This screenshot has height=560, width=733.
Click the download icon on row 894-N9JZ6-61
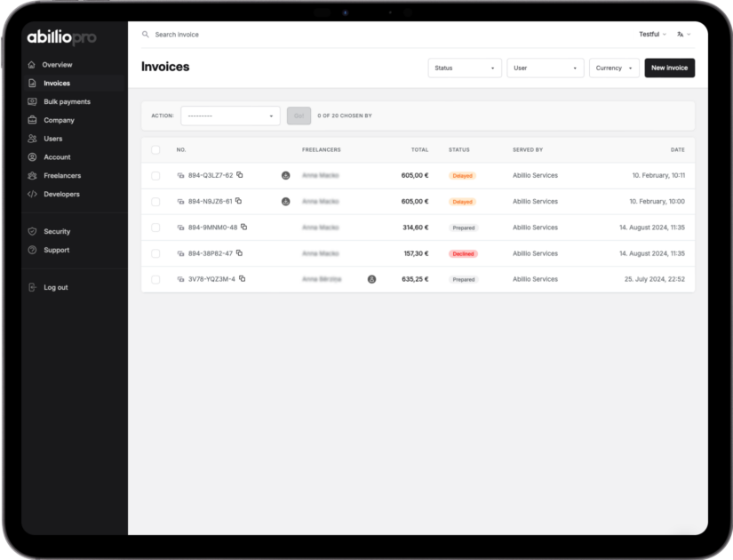[x=285, y=202]
